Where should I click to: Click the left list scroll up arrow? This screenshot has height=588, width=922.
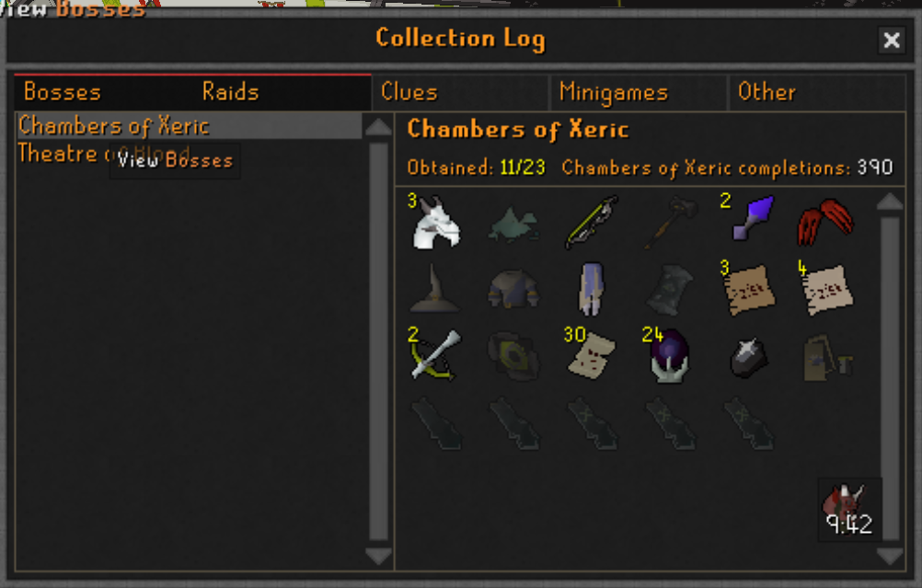[x=379, y=127]
